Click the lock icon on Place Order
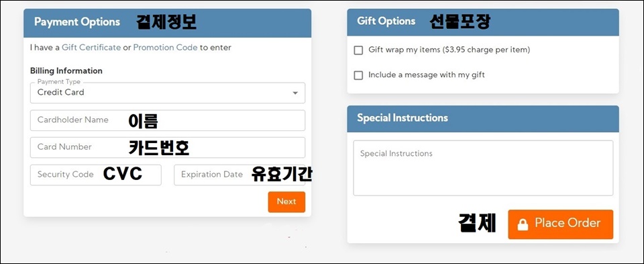The height and width of the screenshot is (264, 644). click(523, 224)
